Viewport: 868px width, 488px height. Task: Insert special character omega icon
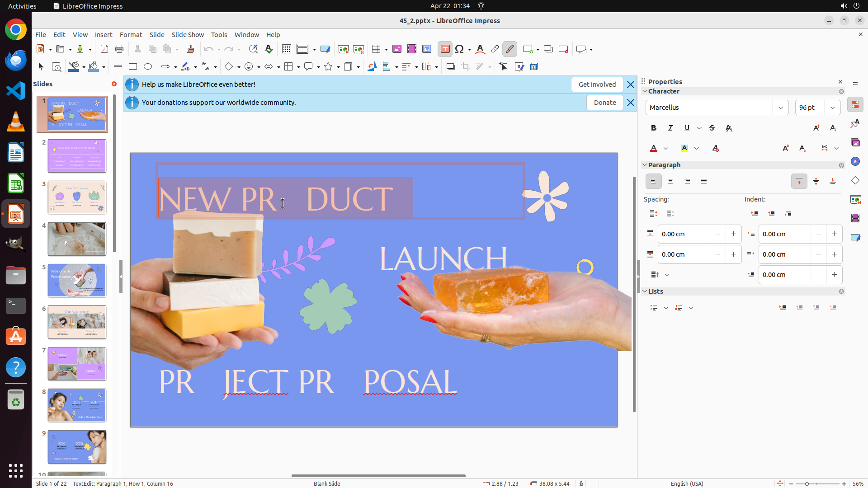click(x=459, y=49)
